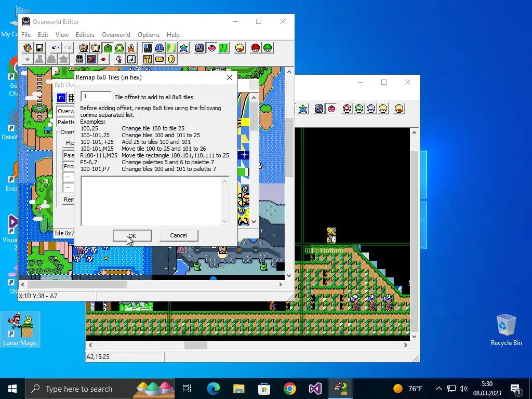Click the level editor vertical scroll-up arrow
The height and width of the screenshot is (399, 532).
tap(414, 132)
